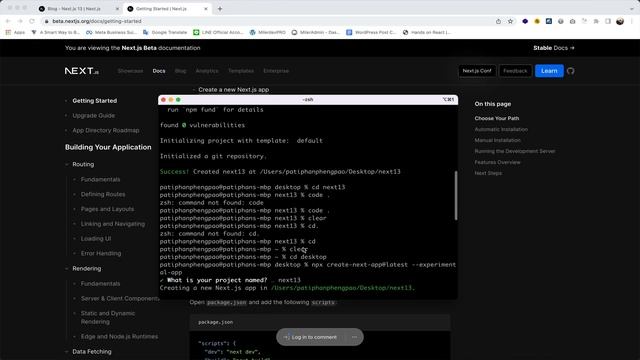Click the browser forward arrow
640x360 pixels.
pyautogui.click(x=20, y=21)
